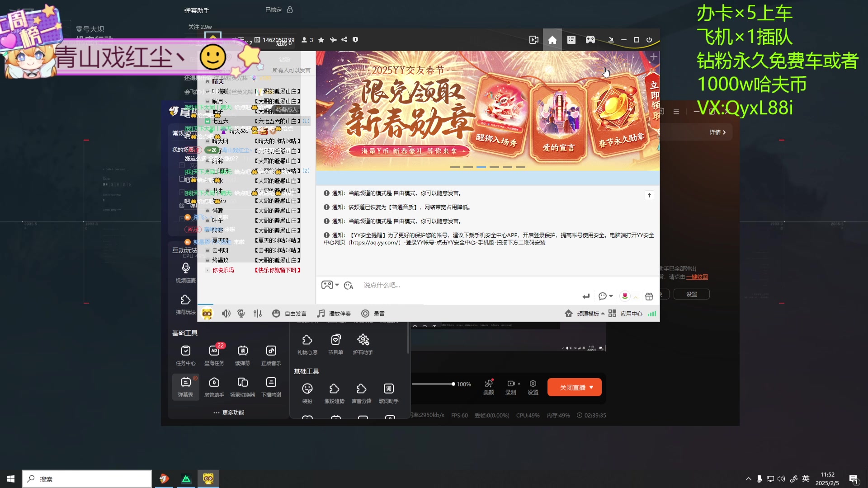868x488 pixels.
Task: Open 任务中心 tool
Action: click(x=185, y=355)
